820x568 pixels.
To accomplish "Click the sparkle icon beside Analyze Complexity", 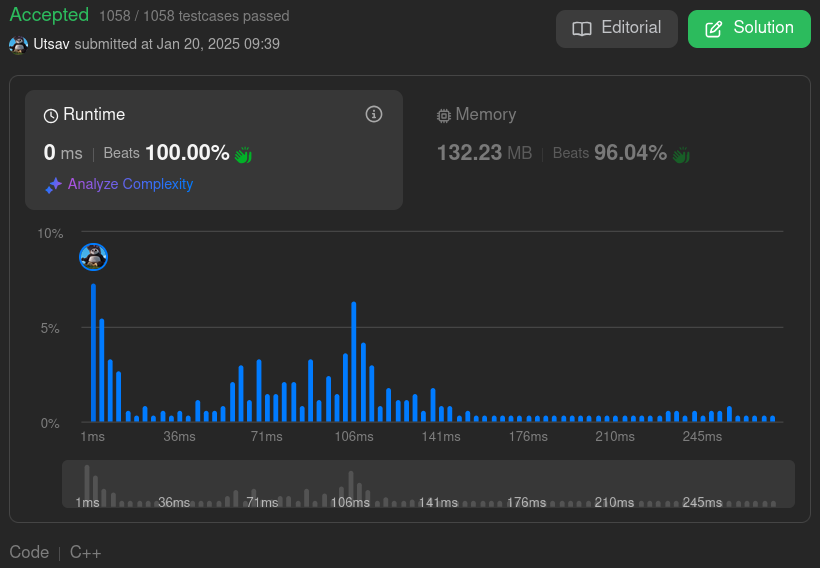I will click(53, 185).
